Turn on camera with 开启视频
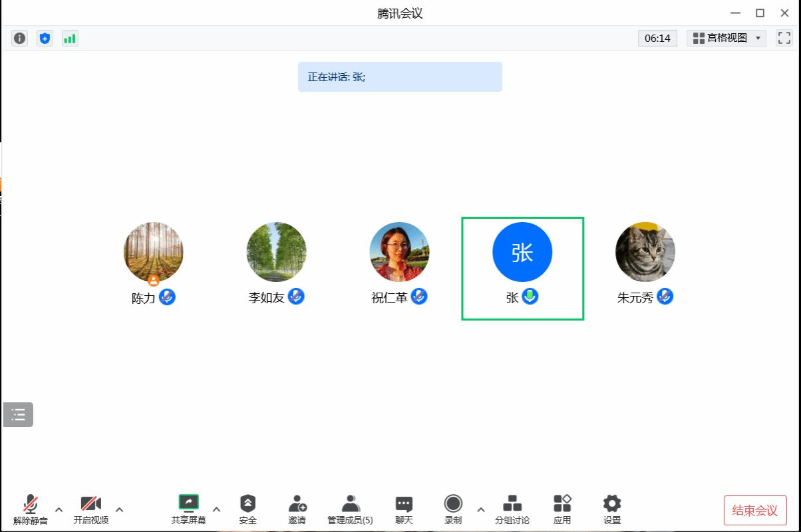This screenshot has height=532, width=801. tap(91, 509)
